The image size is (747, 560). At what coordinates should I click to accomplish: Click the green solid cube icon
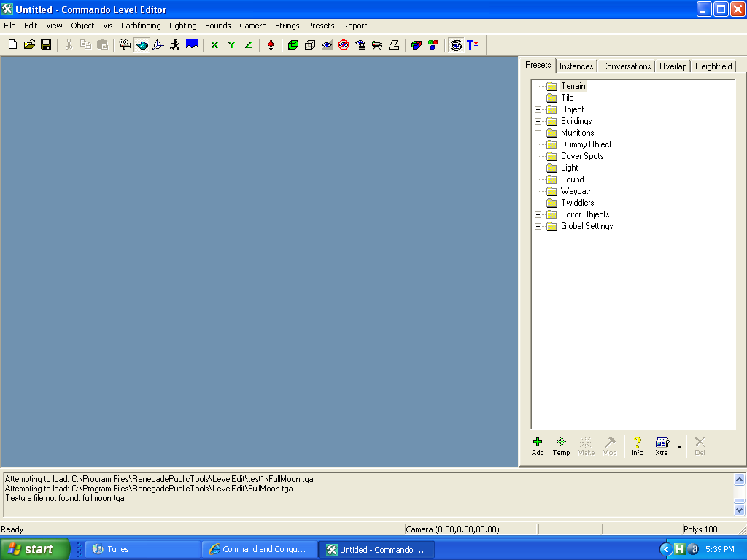tap(293, 44)
